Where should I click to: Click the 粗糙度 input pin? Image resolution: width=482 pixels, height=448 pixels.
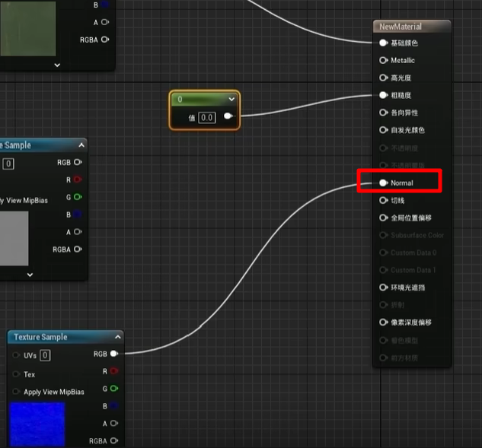383,95
